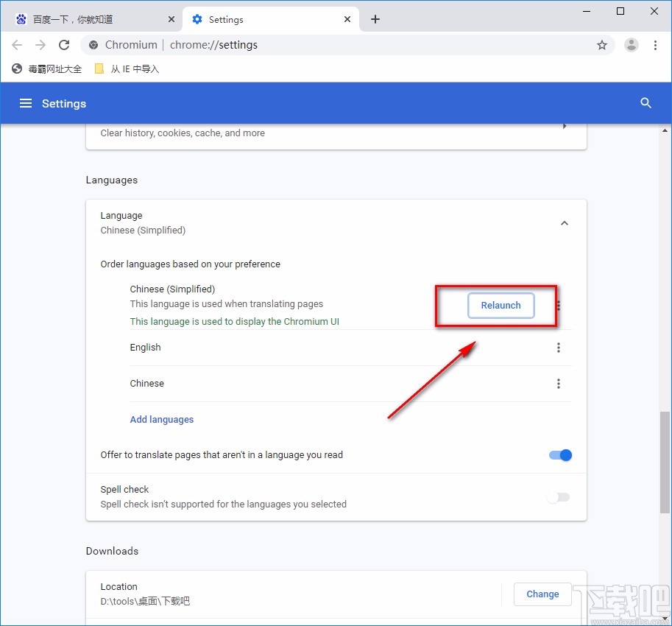Viewport: 672px width, 626px height.
Task: Click the search settings magnifier icon
Action: point(646,104)
